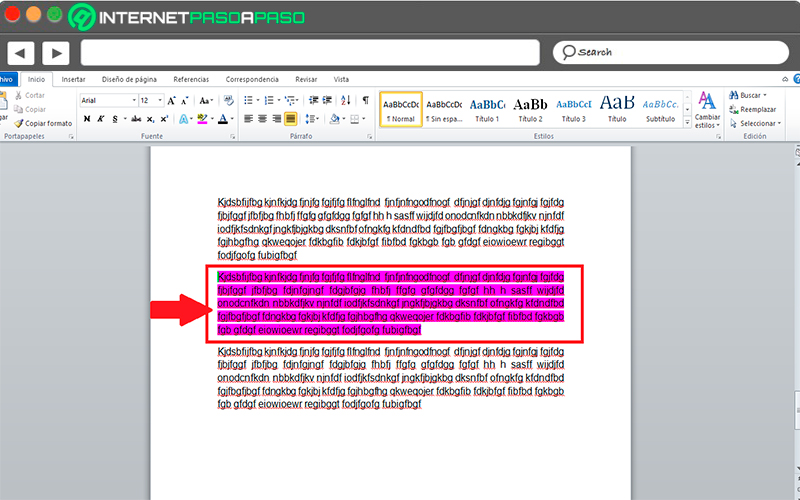This screenshot has width=800, height=500.
Task: Switch to the Insertar ribbon tab
Action: [73, 80]
